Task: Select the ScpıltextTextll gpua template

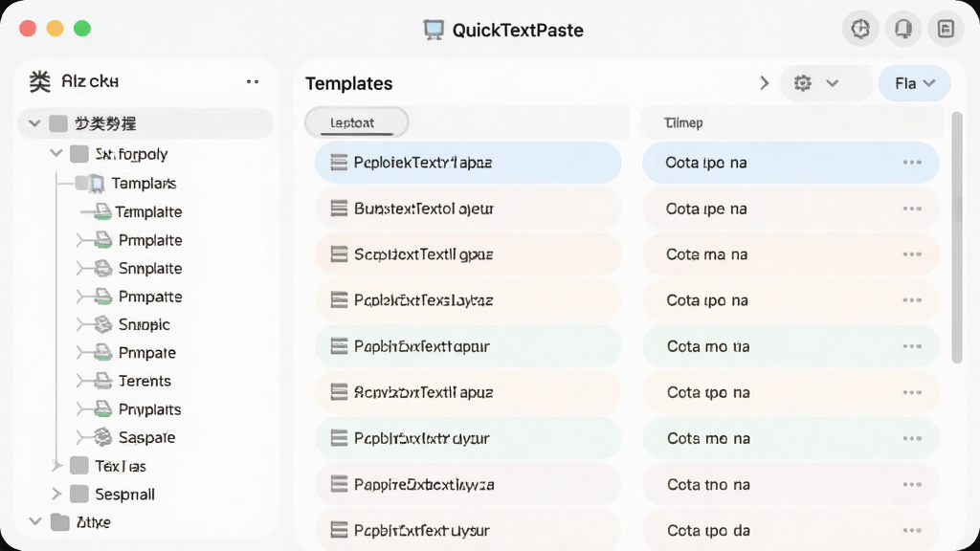Action: click(x=468, y=254)
